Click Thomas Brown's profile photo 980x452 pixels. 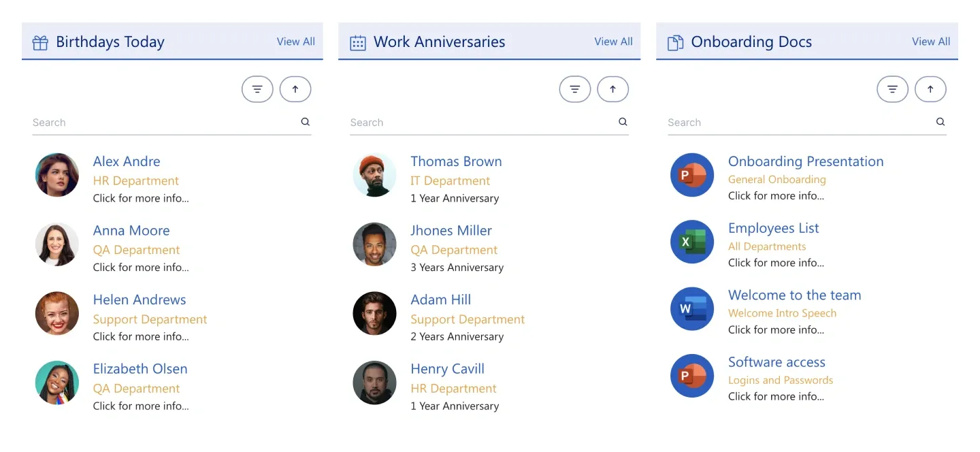pos(375,175)
